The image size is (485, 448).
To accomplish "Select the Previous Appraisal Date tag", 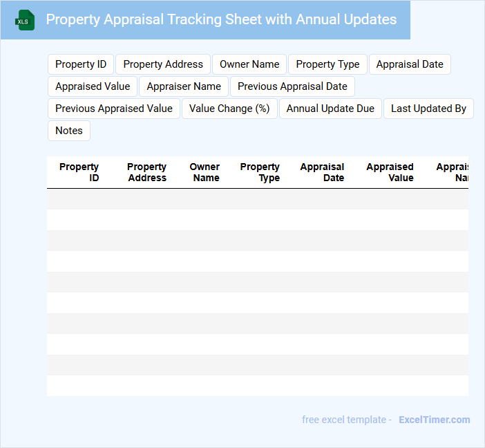I will coord(292,86).
